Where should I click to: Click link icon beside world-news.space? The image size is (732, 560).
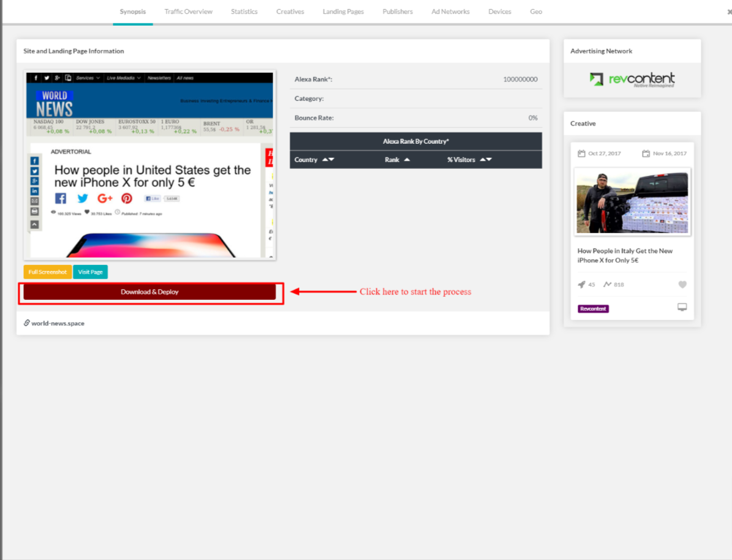pos(26,323)
